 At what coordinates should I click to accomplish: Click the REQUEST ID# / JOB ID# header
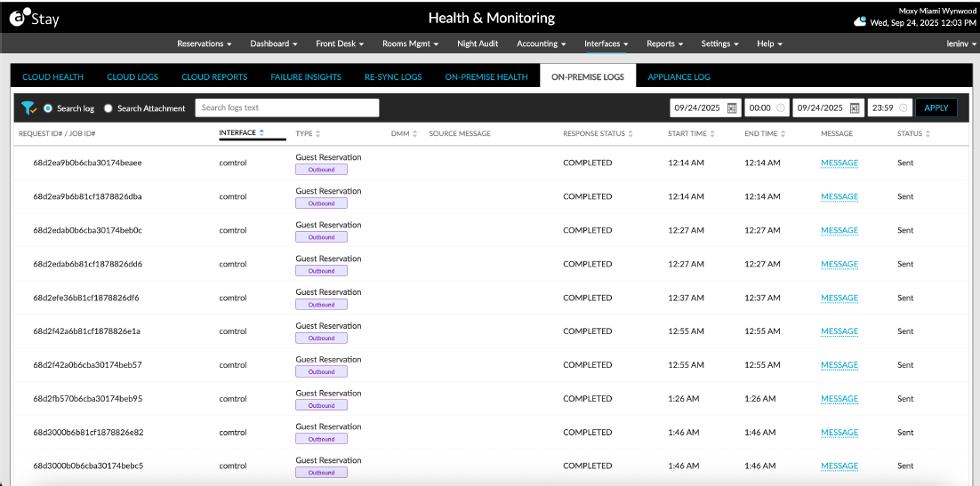(x=57, y=133)
